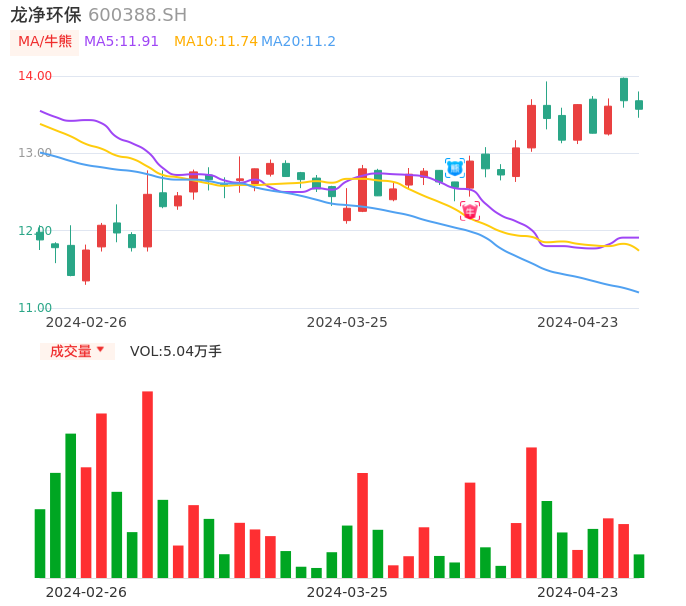
Task: Open the 成交量 volume indicator dropdown
Action: (x=77, y=351)
